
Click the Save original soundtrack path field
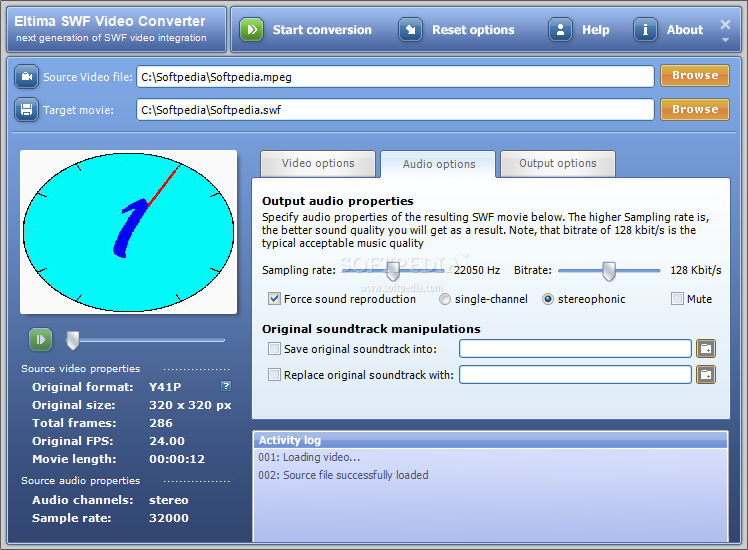click(575, 349)
